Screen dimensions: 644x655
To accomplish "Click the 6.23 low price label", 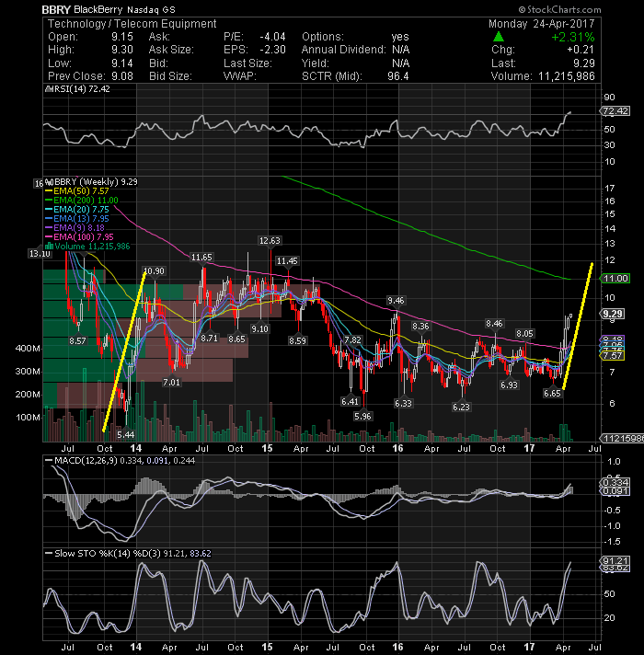I will (x=461, y=407).
